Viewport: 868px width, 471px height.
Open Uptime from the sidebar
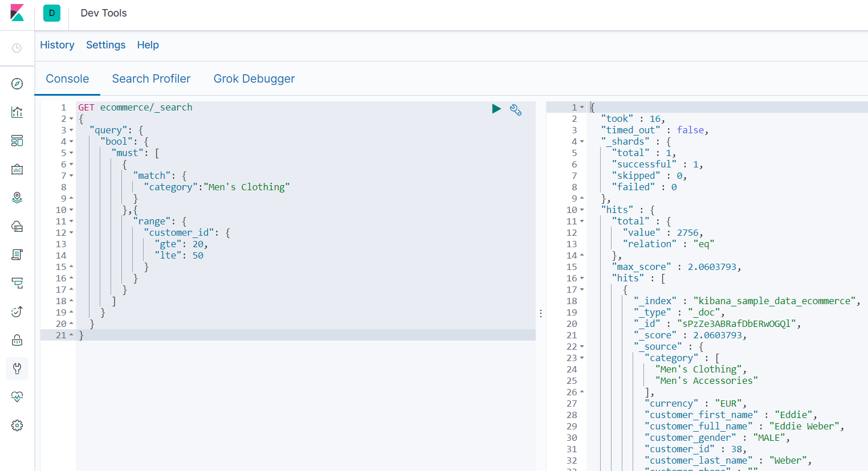[x=17, y=312]
